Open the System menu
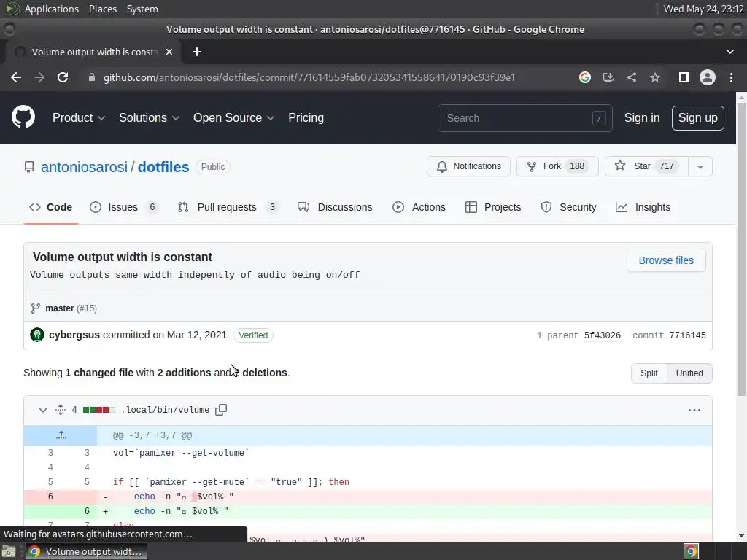 tap(142, 9)
